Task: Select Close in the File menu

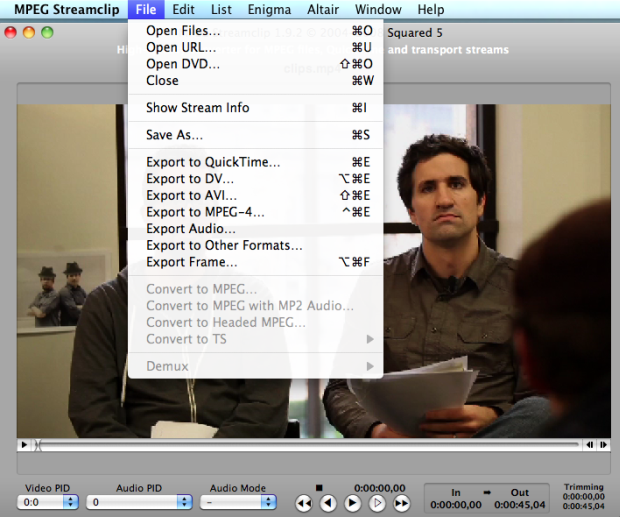Action: pos(255,81)
